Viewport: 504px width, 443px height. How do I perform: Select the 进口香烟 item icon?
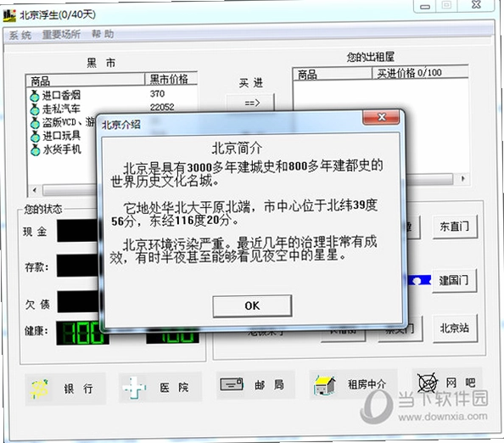35,96
